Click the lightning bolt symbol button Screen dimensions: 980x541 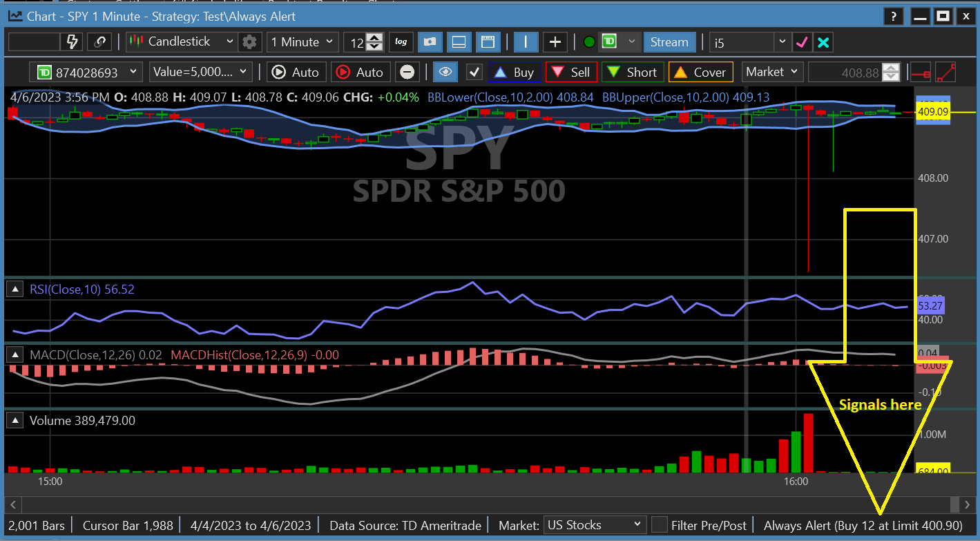pyautogui.click(x=73, y=41)
